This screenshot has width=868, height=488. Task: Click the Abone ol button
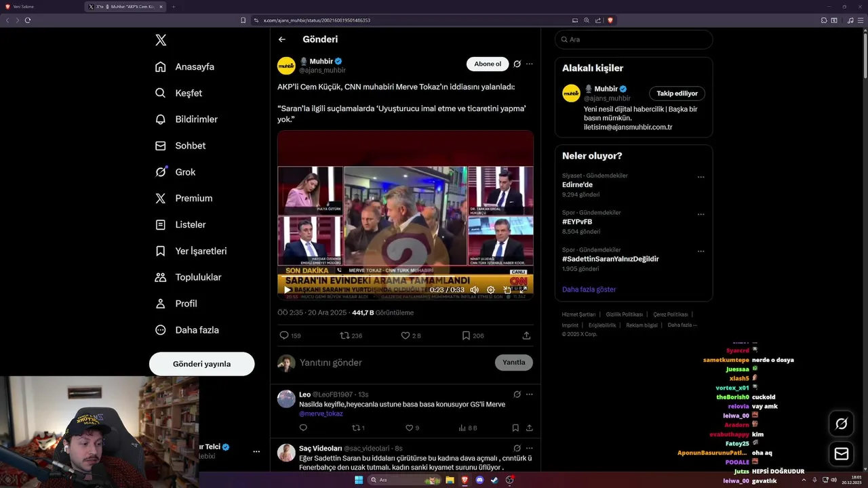pyautogui.click(x=488, y=64)
